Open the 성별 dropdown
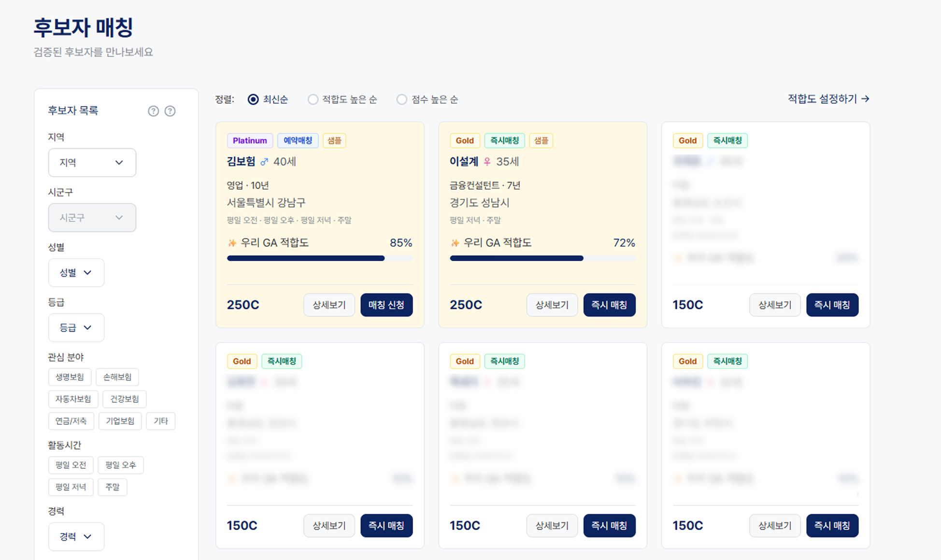Screen dimensions: 941x560 [x=76, y=272]
